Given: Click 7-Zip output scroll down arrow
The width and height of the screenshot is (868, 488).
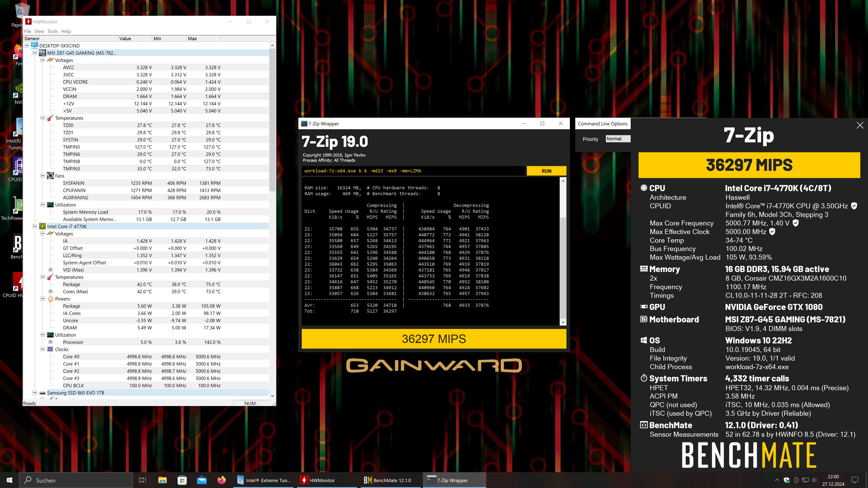Looking at the screenshot, I should pyautogui.click(x=563, y=322).
